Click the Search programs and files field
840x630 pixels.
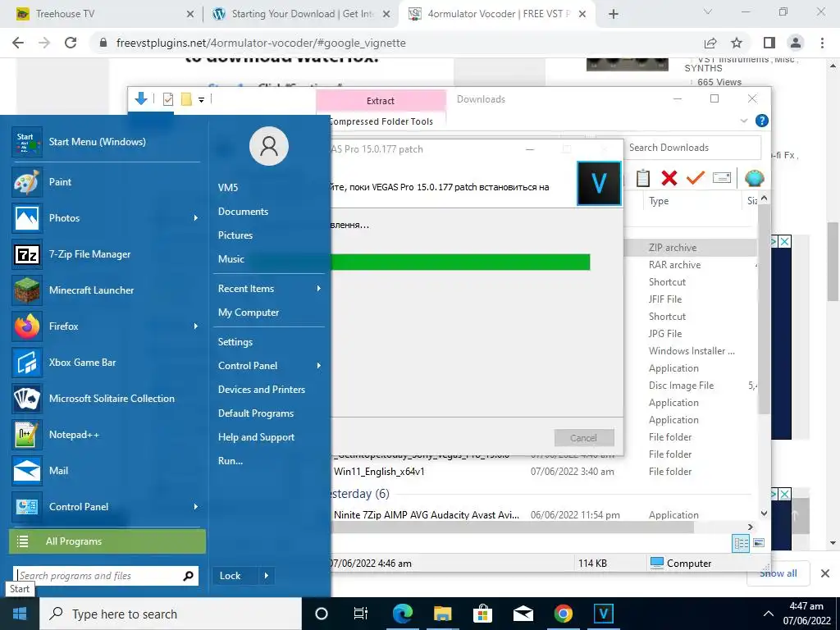(99, 576)
